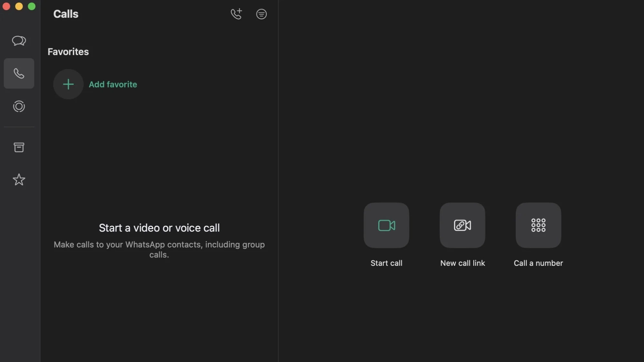Minimize the window with yellow button

coord(19,6)
